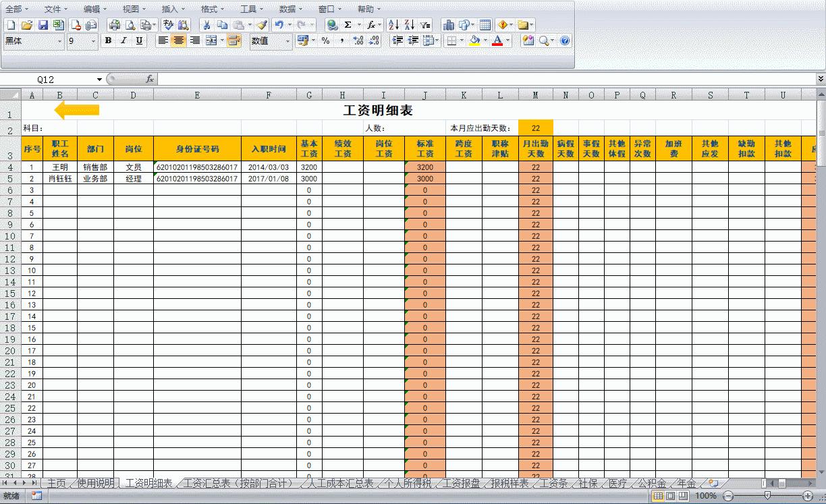
Task: Sort data ascending with A-Z icon
Action: click(x=393, y=24)
